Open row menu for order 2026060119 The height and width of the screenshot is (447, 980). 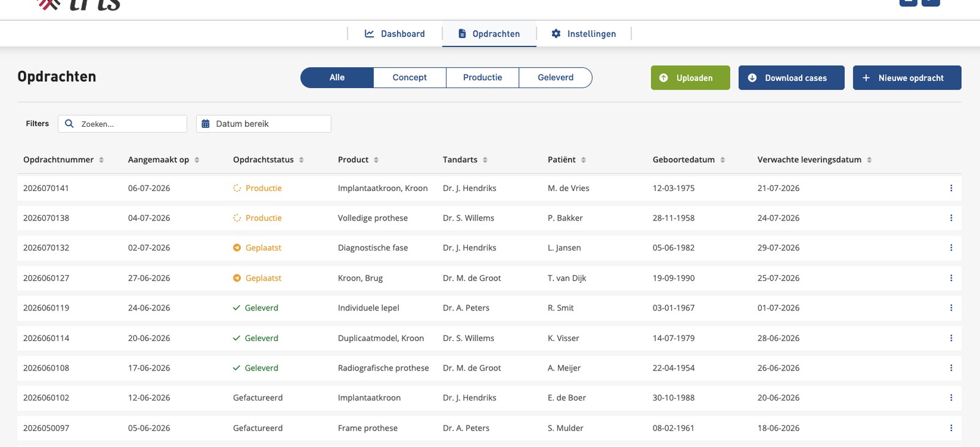(951, 308)
